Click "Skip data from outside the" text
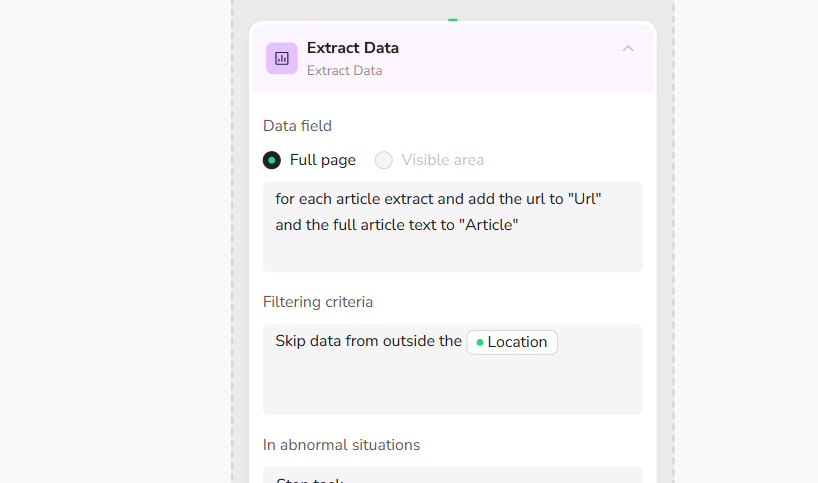Viewport: 818px width, 483px height. point(368,342)
